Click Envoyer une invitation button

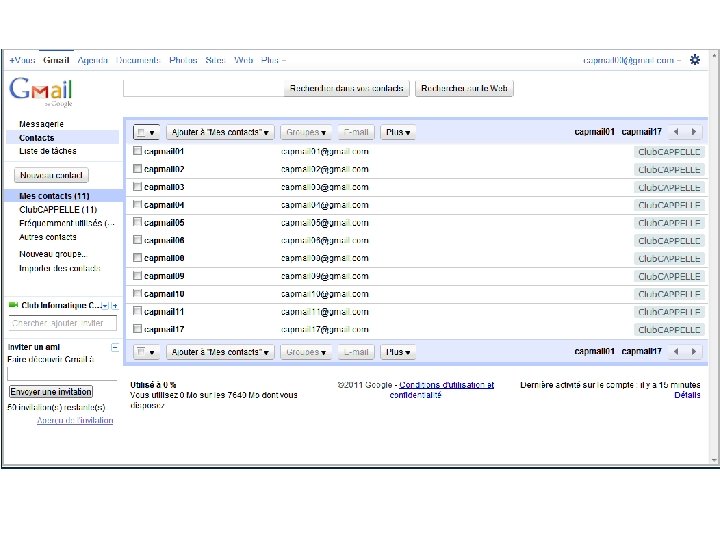pos(51,392)
